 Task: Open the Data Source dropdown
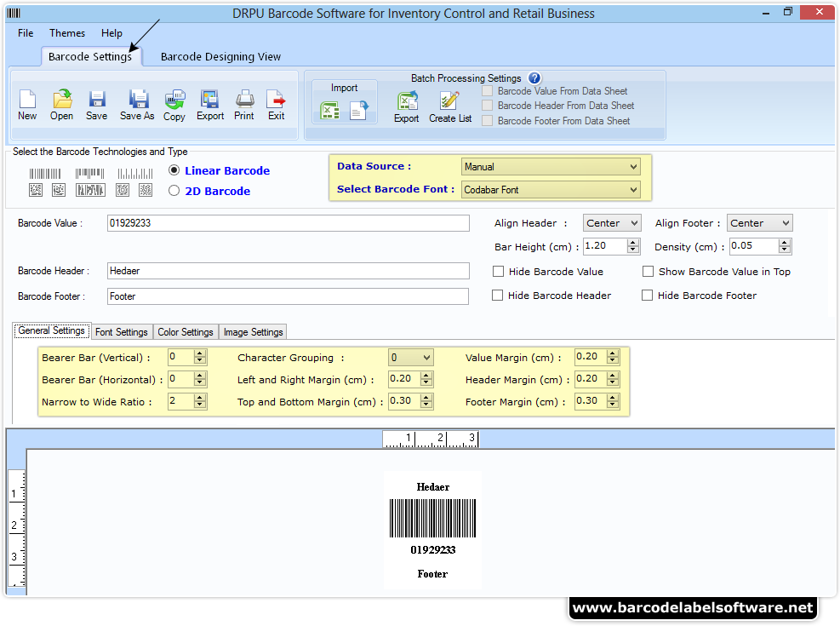pyautogui.click(x=551, y=167)
